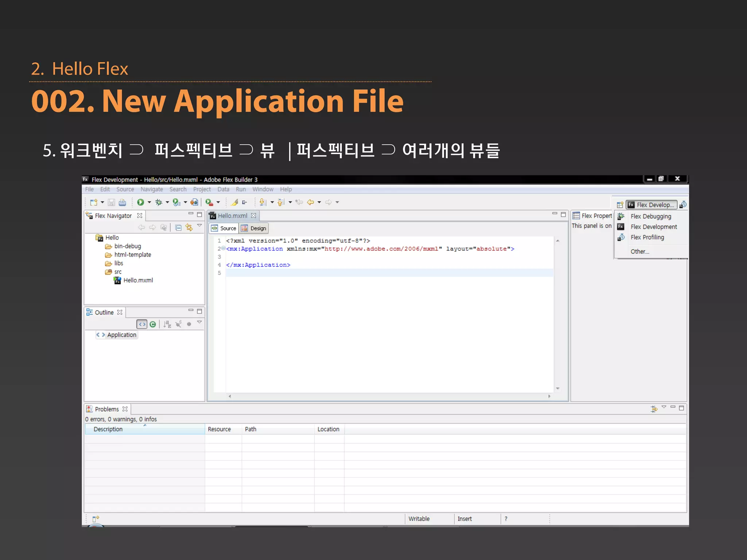Image resolution: width=747 pixels, height=560 pixels.
Task: Close the Hello.mxml editor tab
Action: (x=253, y=215)
